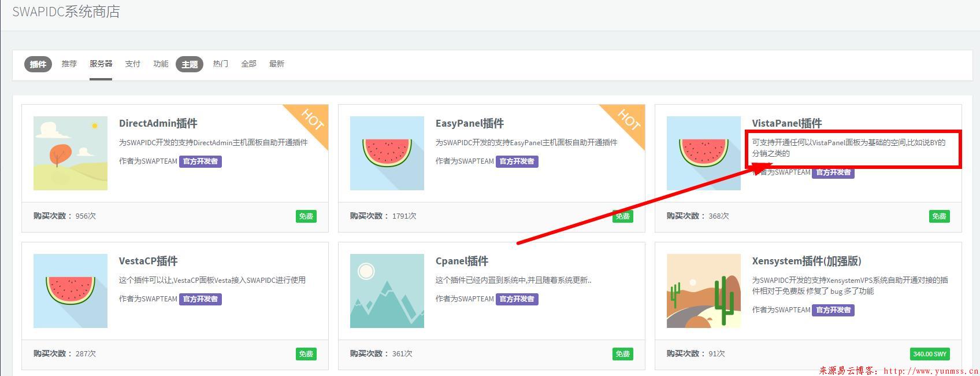Open the Xensystem插件(加强版) title link
This screenshot has height=376, width=980.
coord(807,261)
